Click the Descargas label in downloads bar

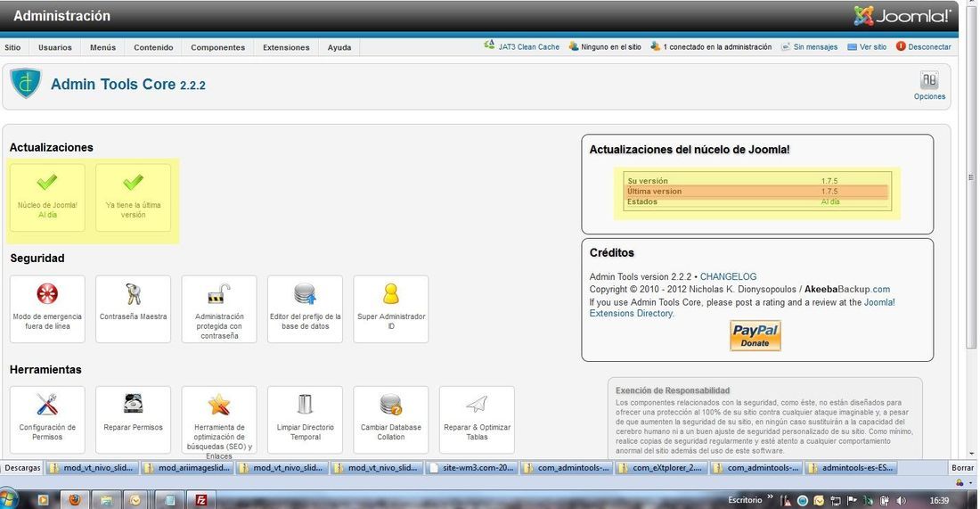tap(22, 468)
